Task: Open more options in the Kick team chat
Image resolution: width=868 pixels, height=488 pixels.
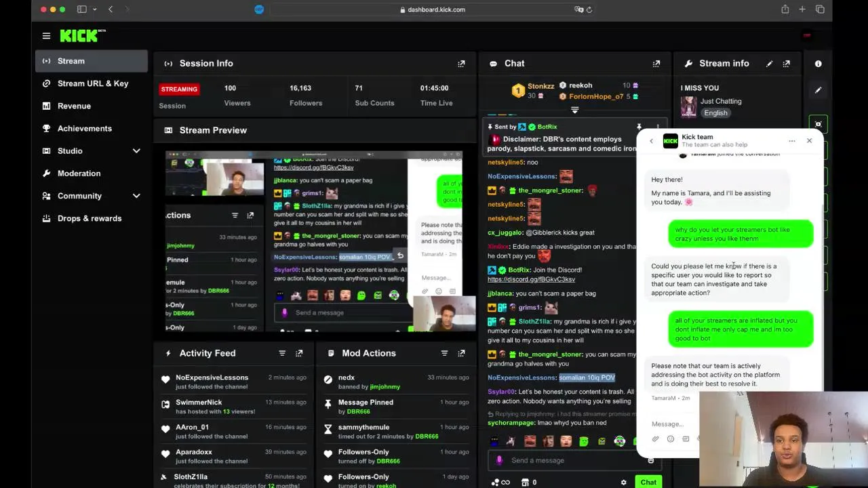Action: tap(791, 141)
